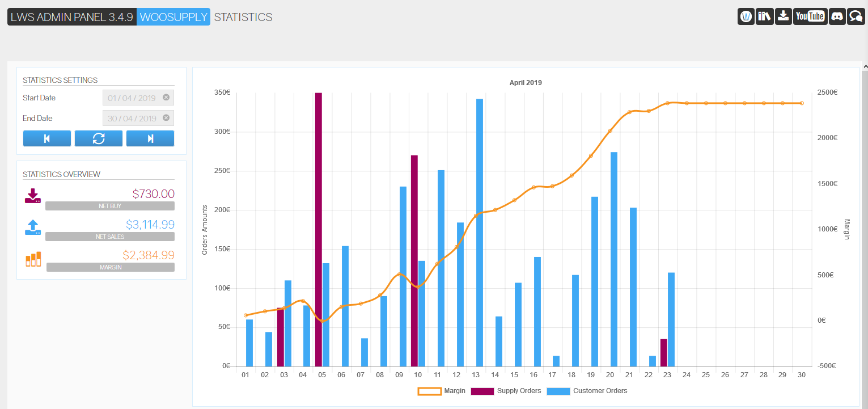This screenshot has height=409, width=868.
Task: Click the page scrollbar up arrow
Action: (x=865, y=66)
